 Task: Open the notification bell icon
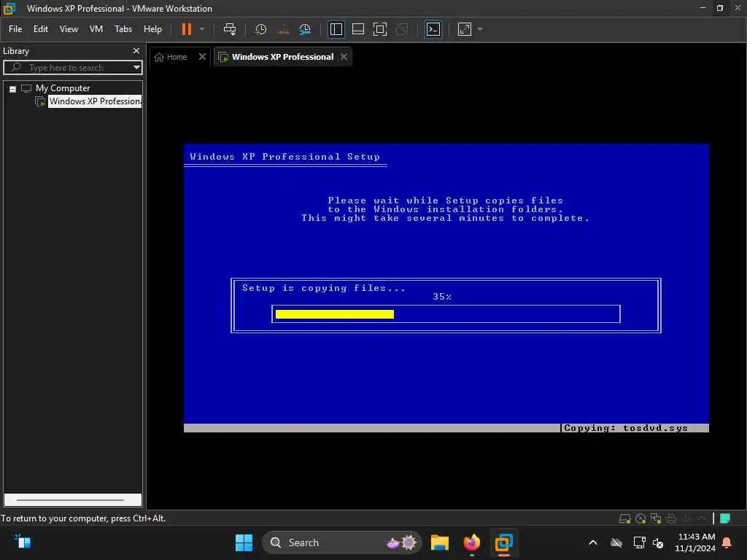[727, 542]
